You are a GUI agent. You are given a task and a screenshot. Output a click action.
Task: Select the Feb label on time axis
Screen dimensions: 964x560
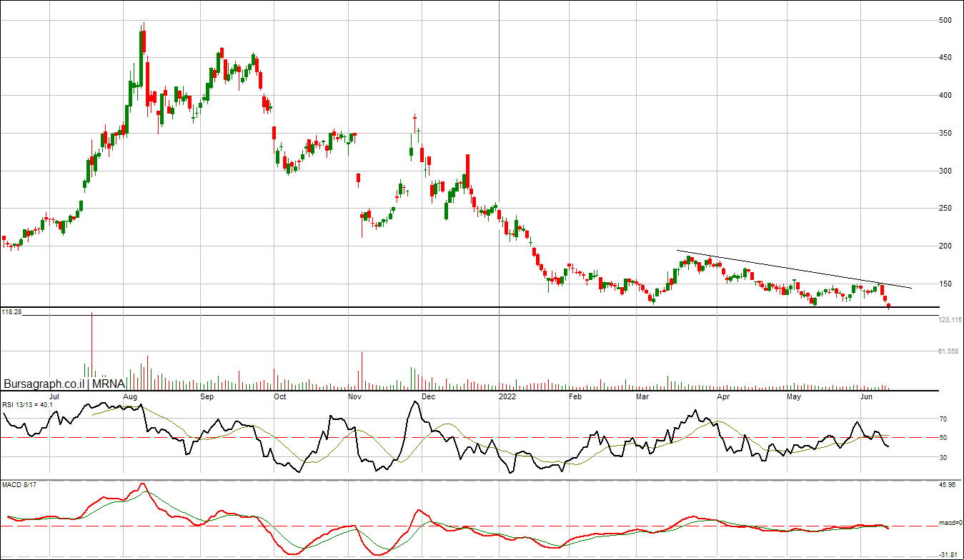(x=574, y=396)
